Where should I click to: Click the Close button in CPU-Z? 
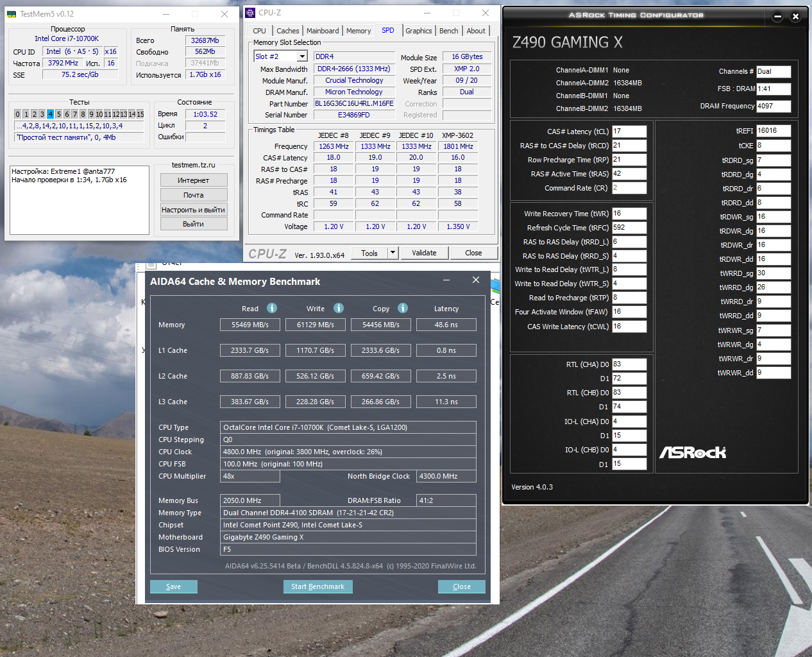(x=473, y=253)
